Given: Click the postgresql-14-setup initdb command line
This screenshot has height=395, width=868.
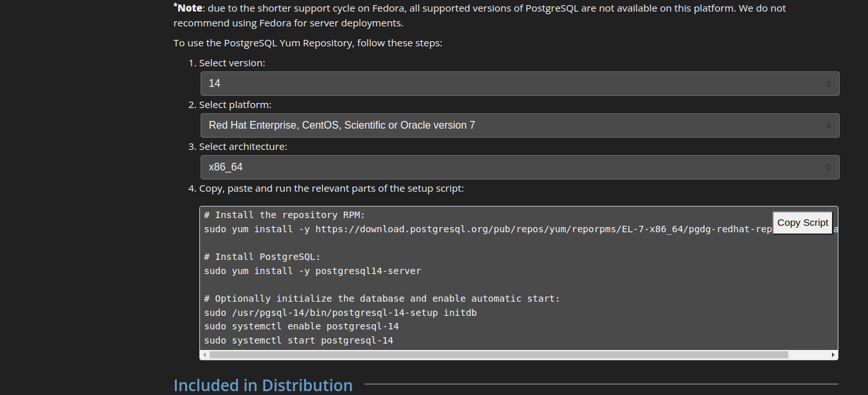Looking at the screenshot, I should (x=340, y=313).
